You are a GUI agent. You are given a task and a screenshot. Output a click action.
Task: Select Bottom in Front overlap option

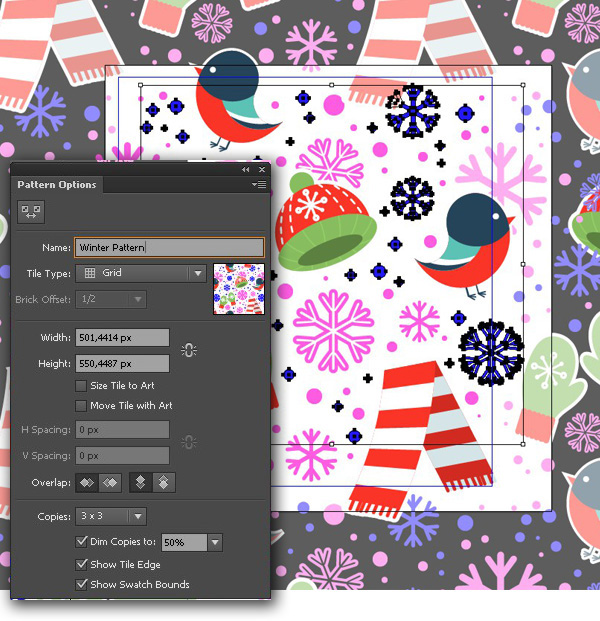pos(162,482)
